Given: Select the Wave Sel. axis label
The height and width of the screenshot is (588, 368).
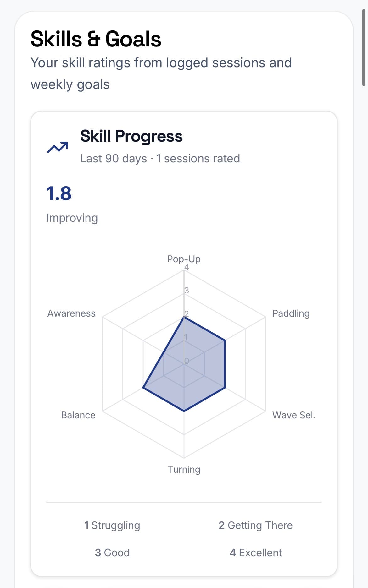Looking at the screenshot, I should pos(293,415).
